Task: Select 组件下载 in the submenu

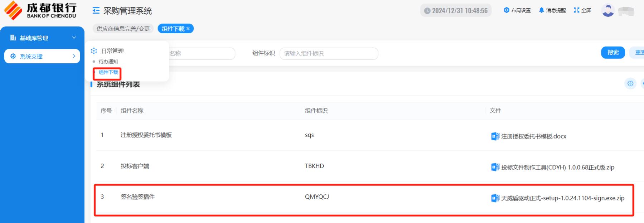Action: point(108,72)
